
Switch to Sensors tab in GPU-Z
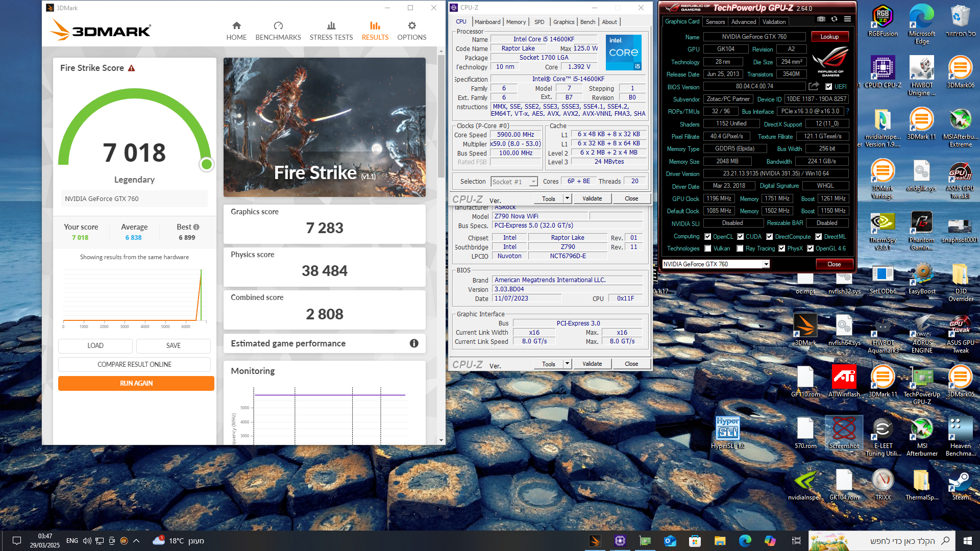point(715,22)
